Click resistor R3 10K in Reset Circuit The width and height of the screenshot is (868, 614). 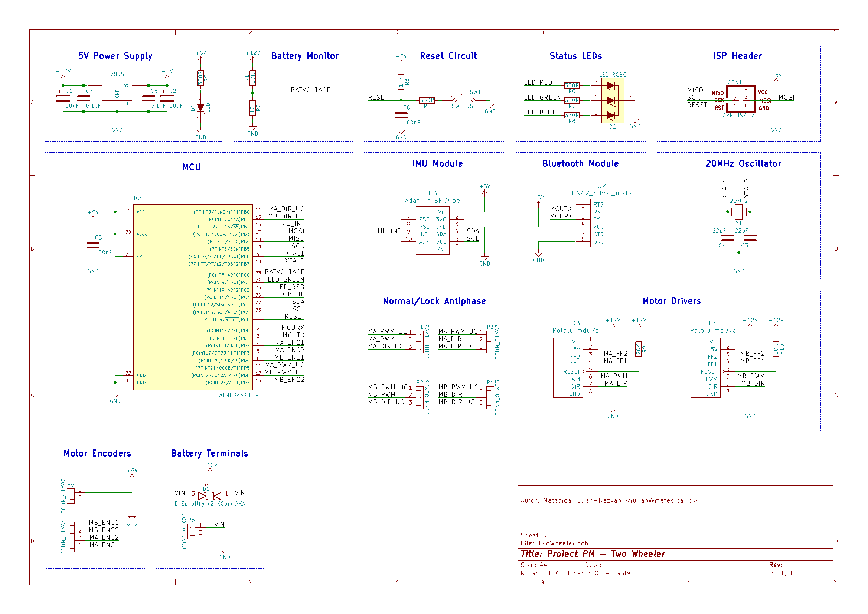(x=401, y=82)
